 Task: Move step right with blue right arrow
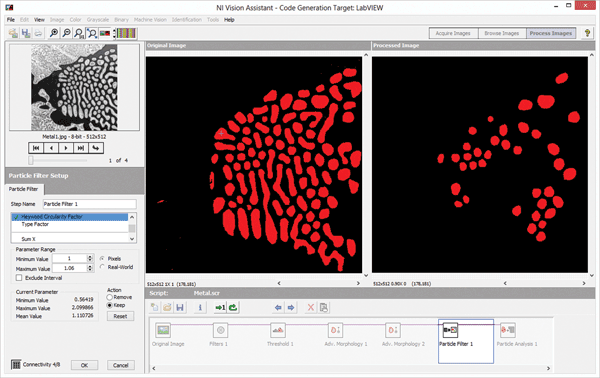[x=291, y=307]
